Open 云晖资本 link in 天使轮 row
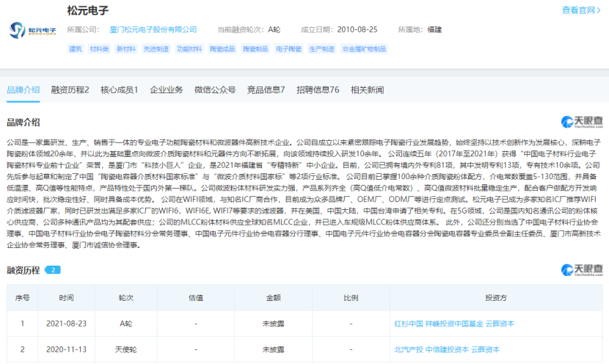 pyautogui.click(x=486, y=349)
